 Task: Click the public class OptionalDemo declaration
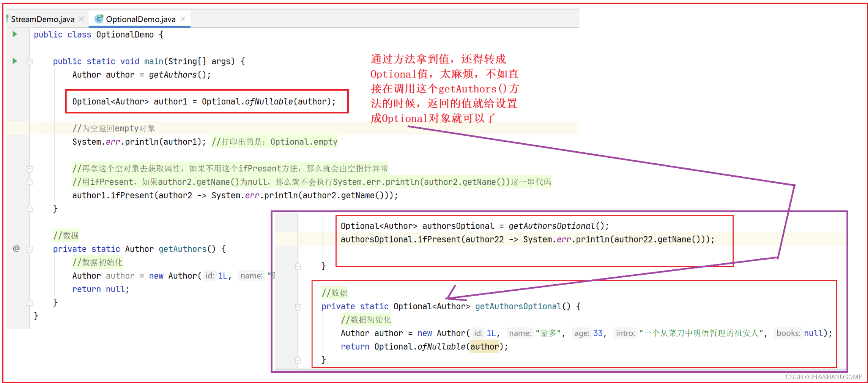click(99, 35)
